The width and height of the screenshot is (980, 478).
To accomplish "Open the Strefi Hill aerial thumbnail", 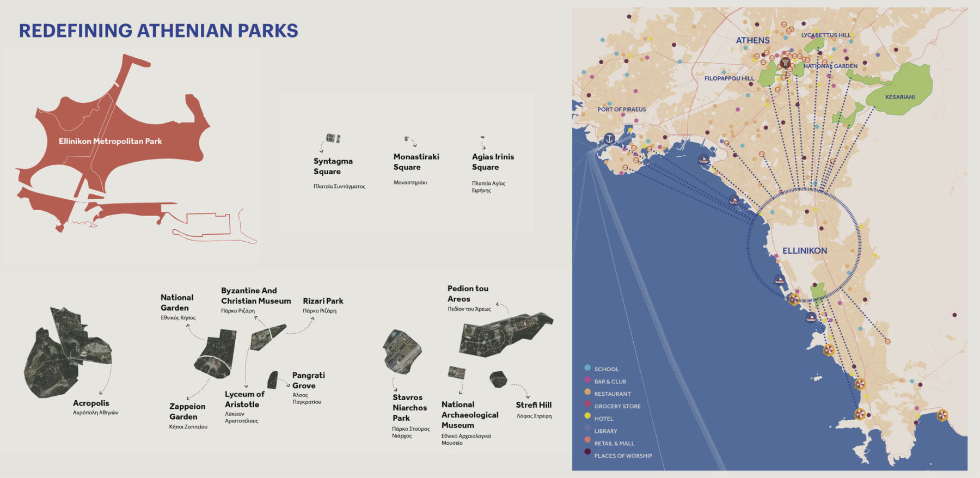I will (498, 379).
